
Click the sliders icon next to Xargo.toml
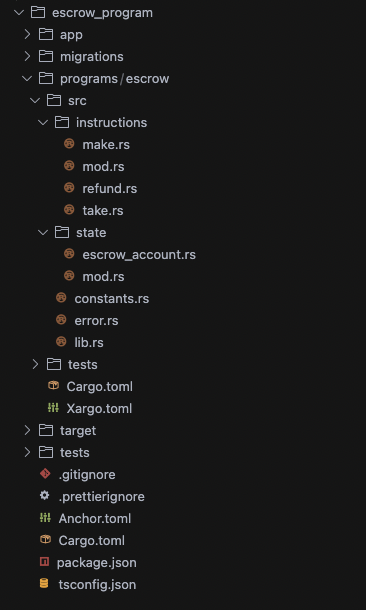(53, 408)
